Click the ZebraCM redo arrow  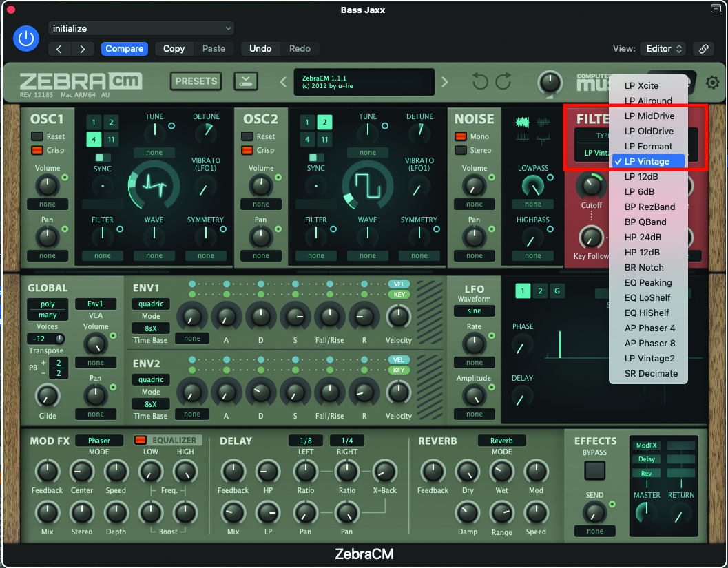(x=503, y=82)
